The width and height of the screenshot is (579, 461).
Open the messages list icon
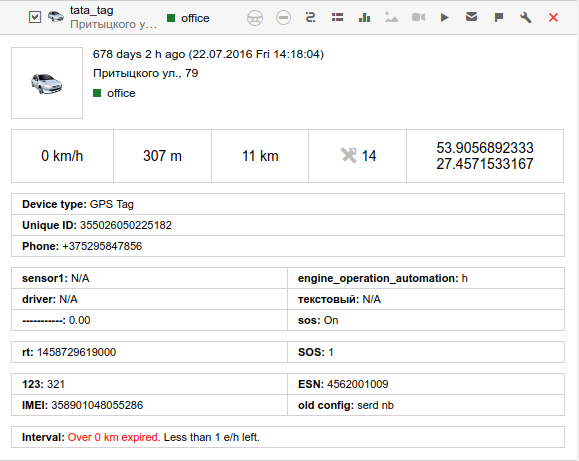coord(337,17)
